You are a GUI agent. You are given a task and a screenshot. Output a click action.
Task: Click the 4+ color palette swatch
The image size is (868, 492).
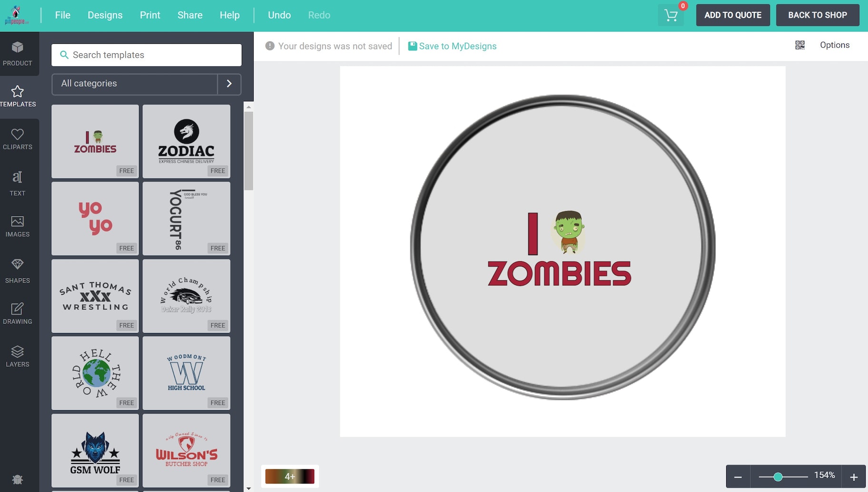(x=290, y=476)
